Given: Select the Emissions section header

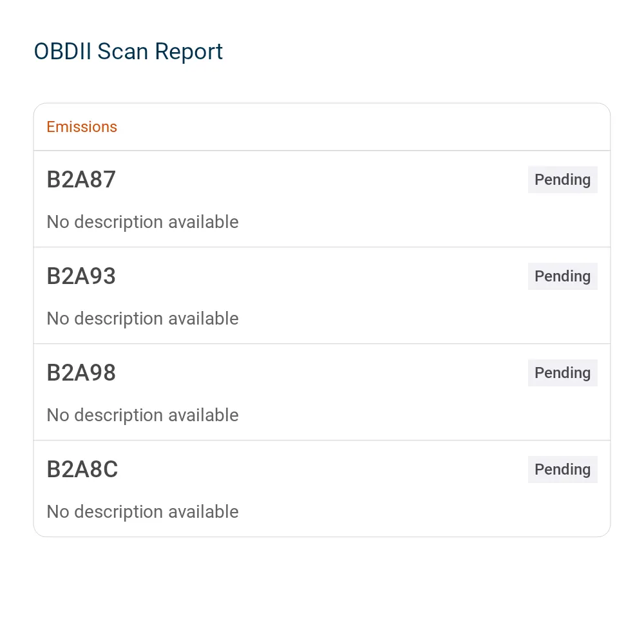Looking at the screenshot, I should (82, 127).
